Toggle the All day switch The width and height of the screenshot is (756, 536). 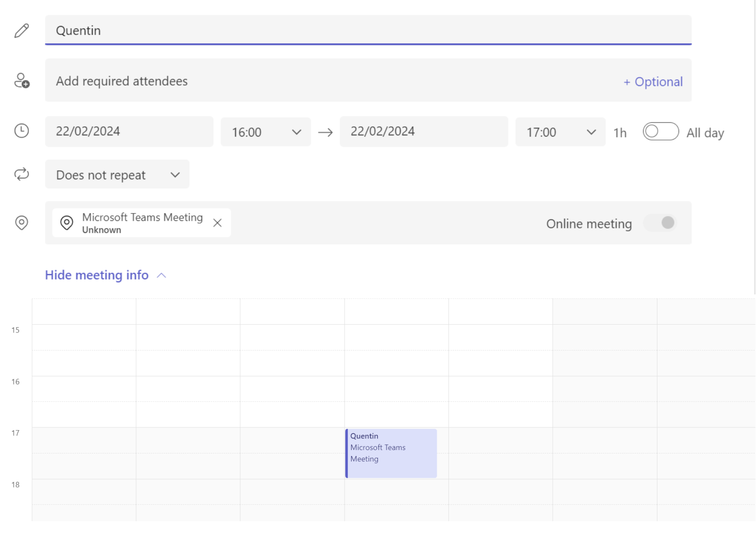(660, 131)
